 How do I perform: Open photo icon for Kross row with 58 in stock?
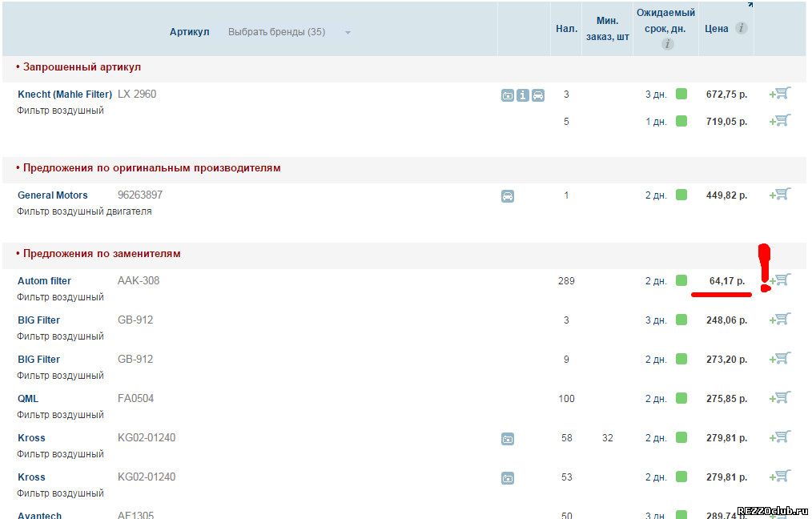(508, 439)
